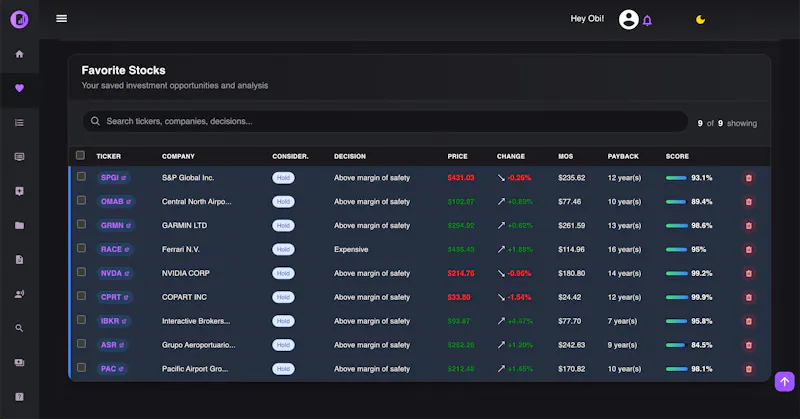Open the folder icon in the sidebar
This screenshot has height=419, width=800.
pyautogui.click(x=19, y=225)
